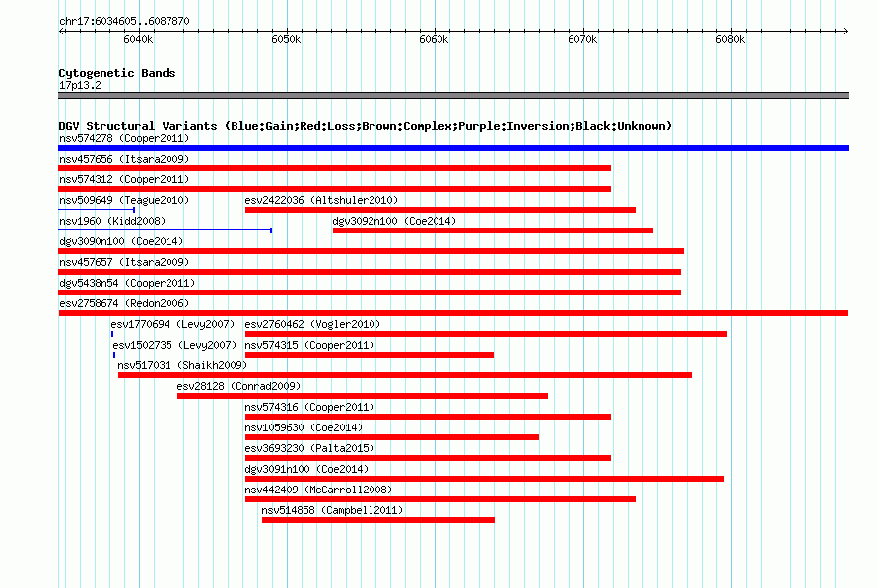Click the ruler's right arrow end
Screen dimensions: 877x588
(845, 32)
